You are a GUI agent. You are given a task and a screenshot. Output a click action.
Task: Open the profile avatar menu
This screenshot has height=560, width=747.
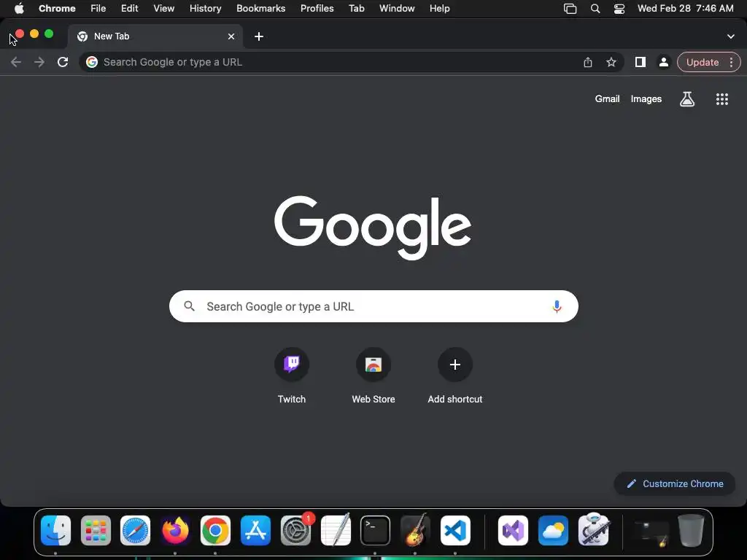coord(664,62)
